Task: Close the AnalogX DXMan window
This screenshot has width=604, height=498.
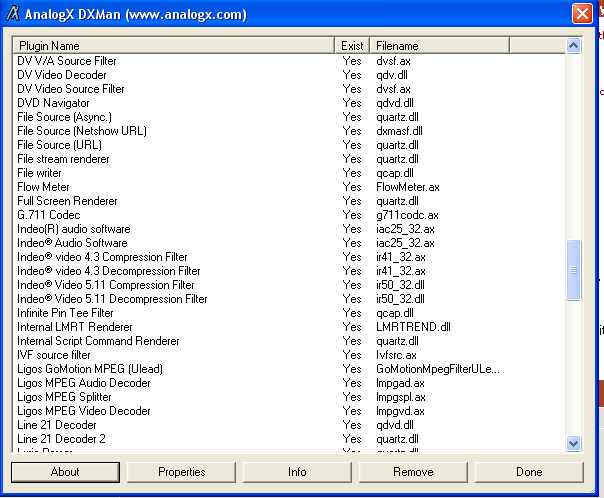Action: [x=582, y=14]
